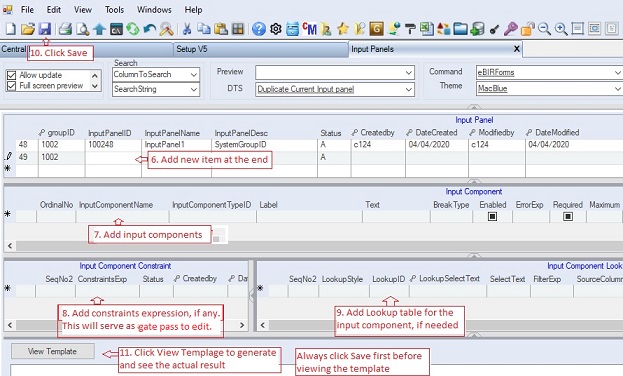Image resolution: width=623 pixels, height=376 pixels.
Task: Click Input Component Lookup scroll left arrow
Action: [263, 325]
